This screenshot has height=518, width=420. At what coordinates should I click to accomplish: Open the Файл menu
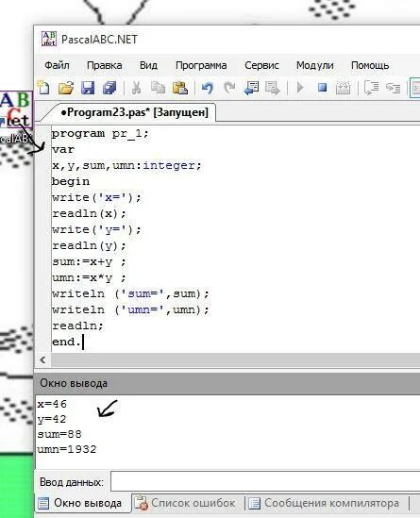click(x=57, y=65)
